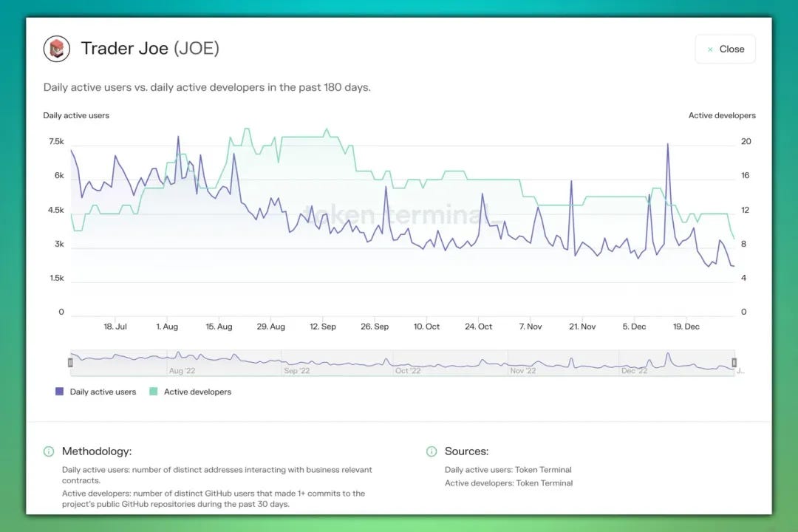Toggle the Daily active users legend series
Image resolution: width=798 pixels, height=532 pixels.
pos(95,392)
